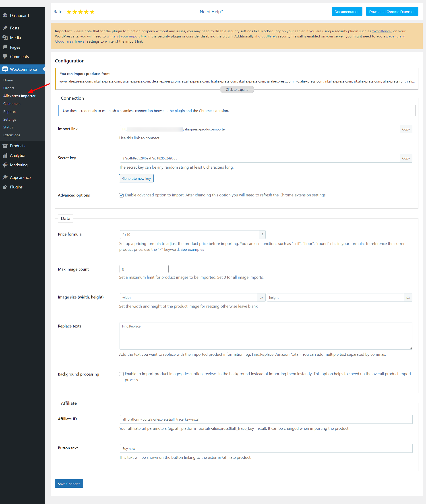Select Aliexpress Importer submenu item
426x504 pixels.
click(19, 96)
